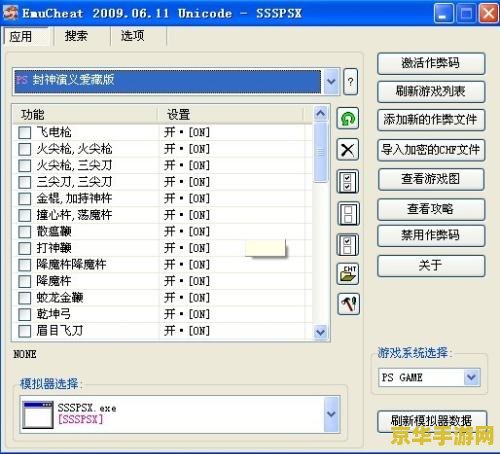Click the 激活作弊码 button
500x454 pixels.
click(431, 63)
